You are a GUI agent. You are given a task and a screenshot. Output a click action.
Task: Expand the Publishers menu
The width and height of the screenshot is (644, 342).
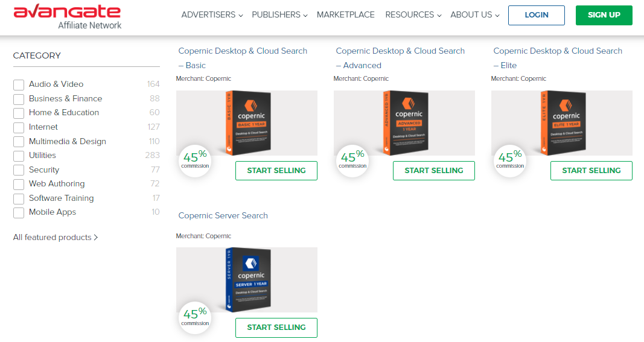point(279,15)
